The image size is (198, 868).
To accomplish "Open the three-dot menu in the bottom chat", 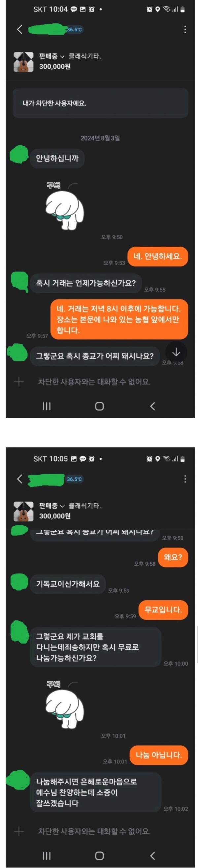I will pyautogui.click(x=185, y=479).
